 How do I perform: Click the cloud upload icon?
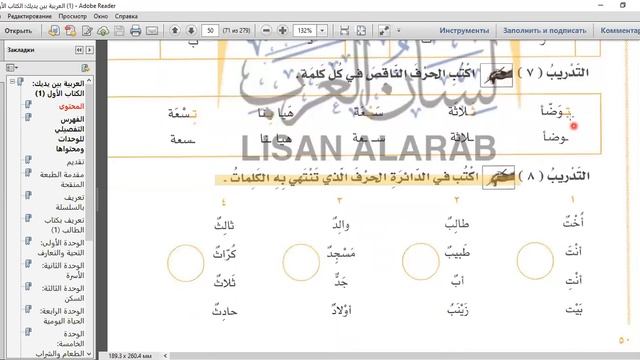(103, 31)
